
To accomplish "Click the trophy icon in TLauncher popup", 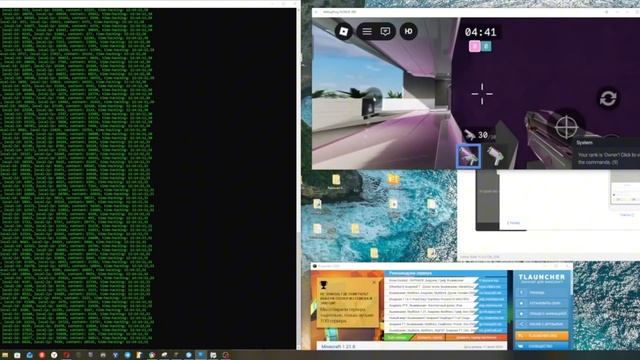I will click(x=324, y=284).
